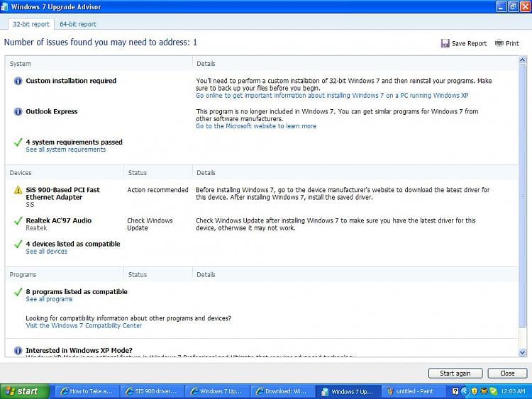Visit the Windows 7 Compatibility Center link
This screenshot has width=532, height=399.
[84, 326]
